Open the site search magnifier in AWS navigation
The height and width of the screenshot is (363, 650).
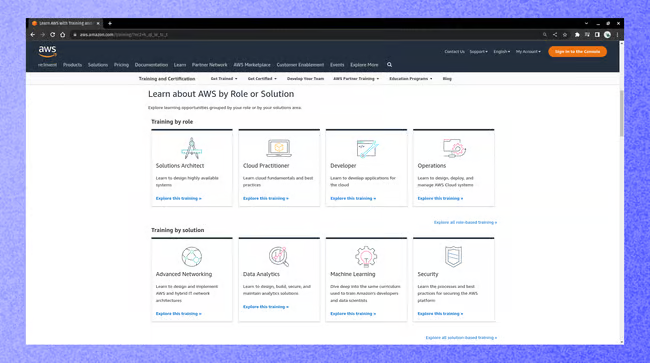tap(389, 65)
